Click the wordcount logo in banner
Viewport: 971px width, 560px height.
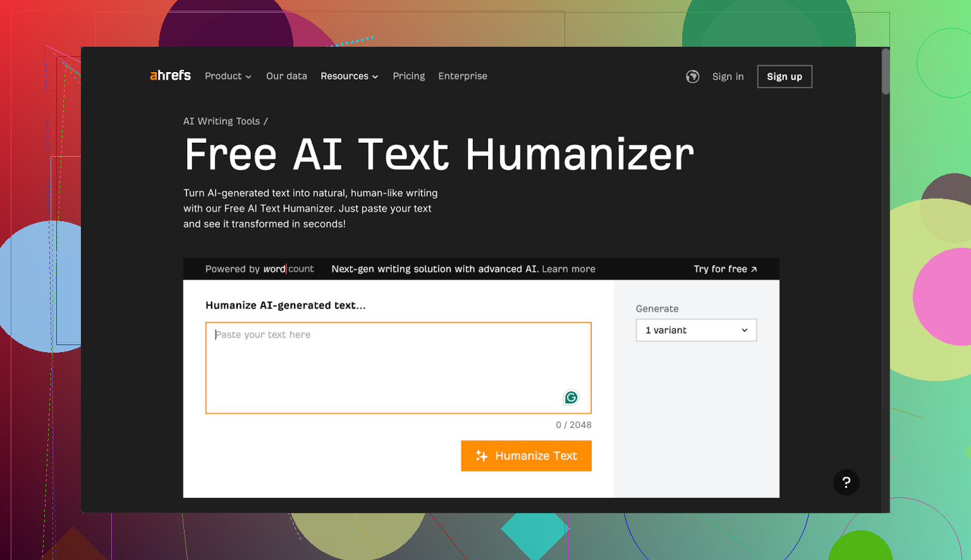288,269
